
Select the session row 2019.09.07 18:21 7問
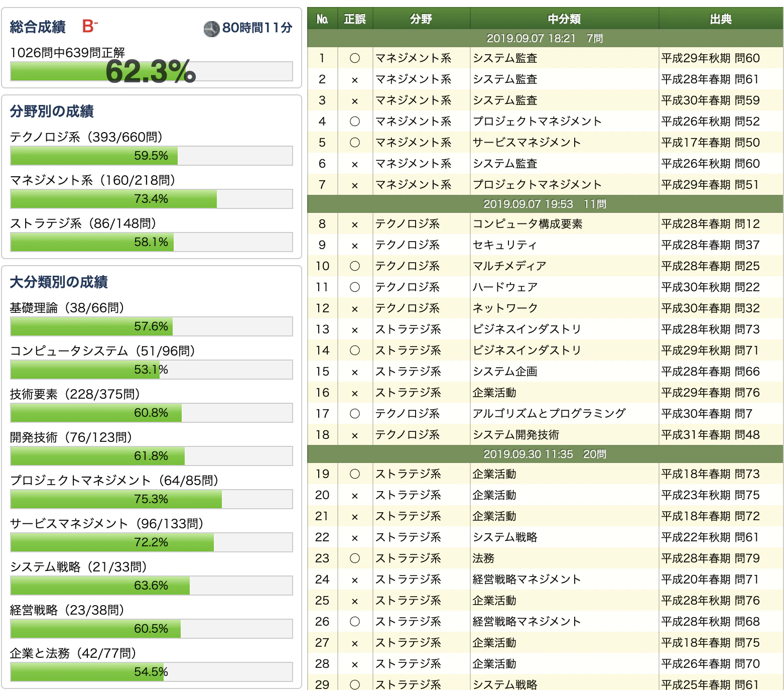click(545, 38)
